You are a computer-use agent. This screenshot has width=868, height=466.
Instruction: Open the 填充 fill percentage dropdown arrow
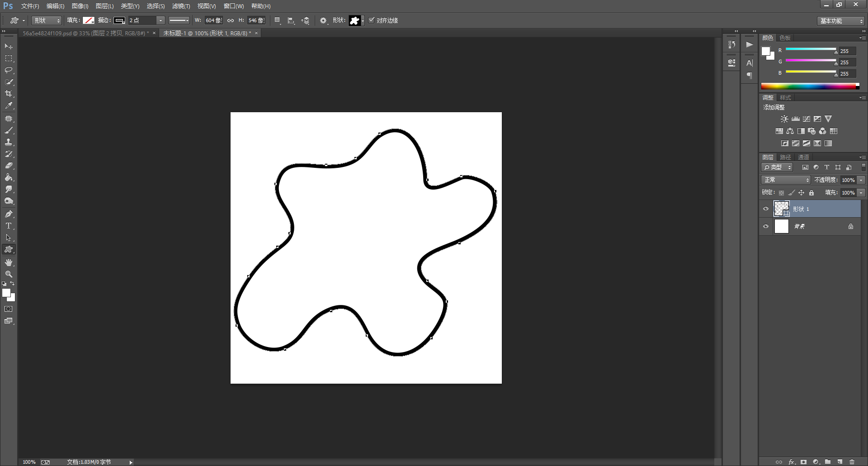pyautogui.click(x=861, y=193)
